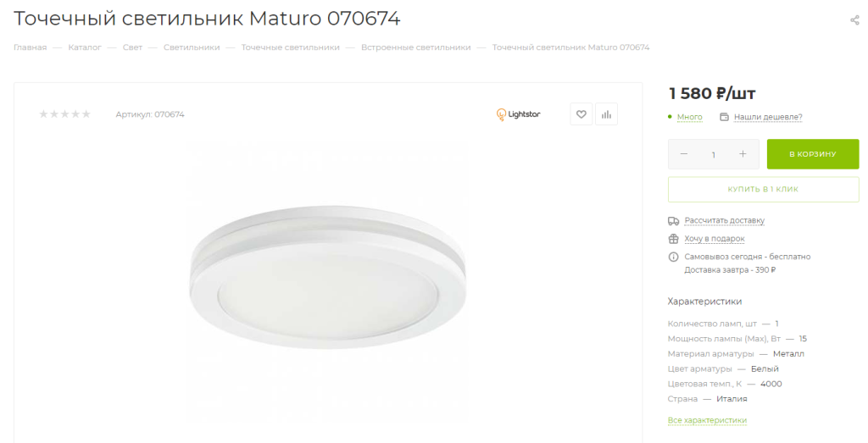Click the share icon near the title

[854, 20]
